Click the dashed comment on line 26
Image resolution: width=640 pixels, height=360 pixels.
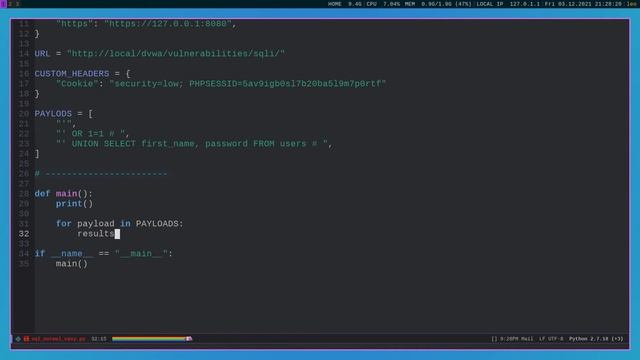coord(101,174)
